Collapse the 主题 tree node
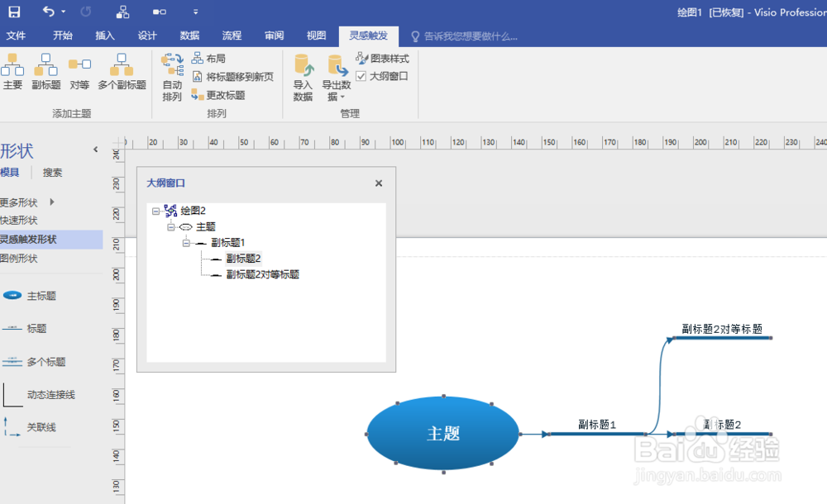This screenshot has height=504, width=827. (171, 227)
